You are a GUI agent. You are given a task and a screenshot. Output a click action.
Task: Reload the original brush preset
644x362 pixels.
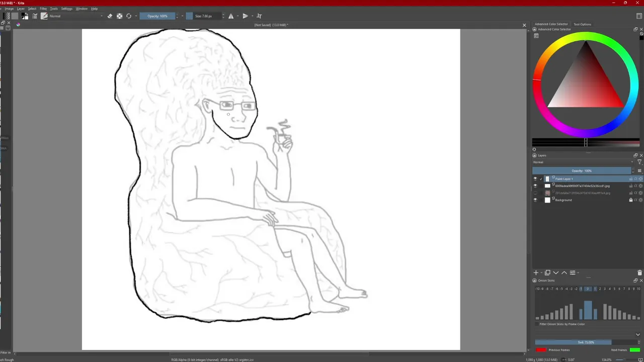pyautogui.click(x=129, y=16)
